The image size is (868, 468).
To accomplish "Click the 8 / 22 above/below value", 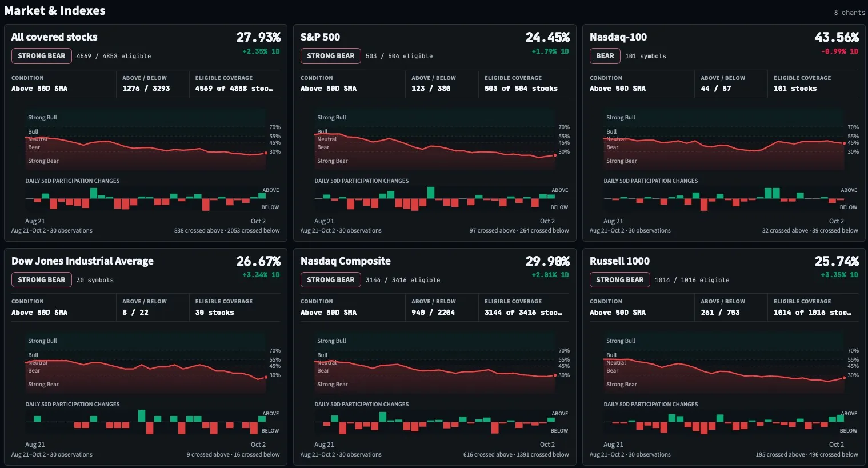I will [135, 313].
